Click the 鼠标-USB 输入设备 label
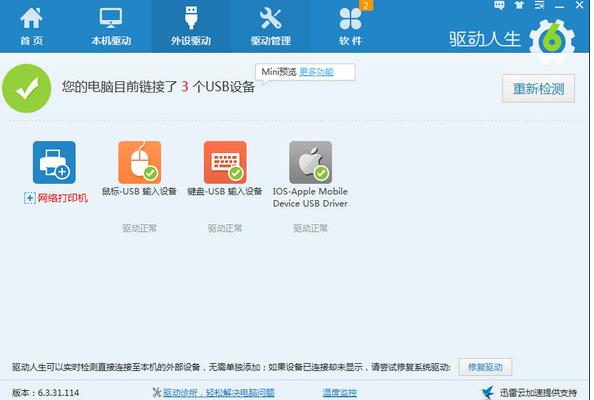The height and width of the screenshot is (400, 594). pos(139,191)
